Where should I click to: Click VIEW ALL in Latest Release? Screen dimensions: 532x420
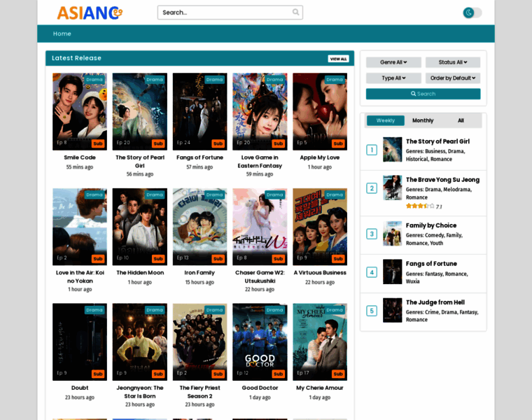(338, 59)
